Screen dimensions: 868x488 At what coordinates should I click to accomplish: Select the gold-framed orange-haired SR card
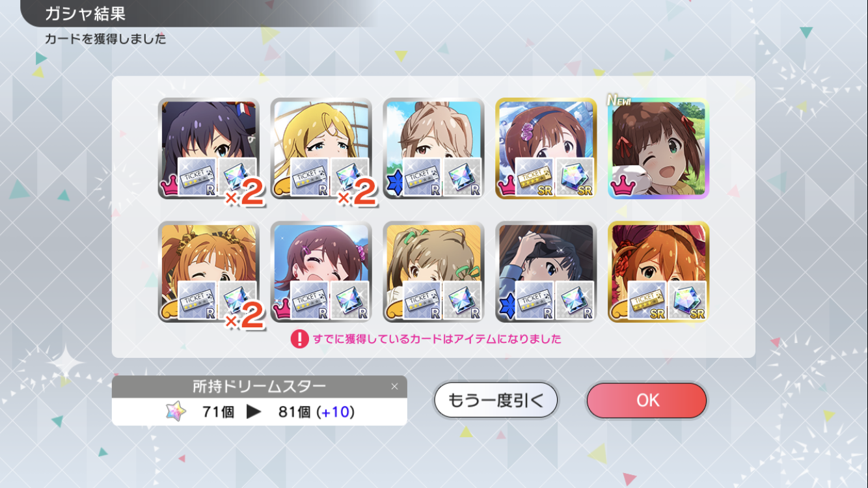[658, 272]
